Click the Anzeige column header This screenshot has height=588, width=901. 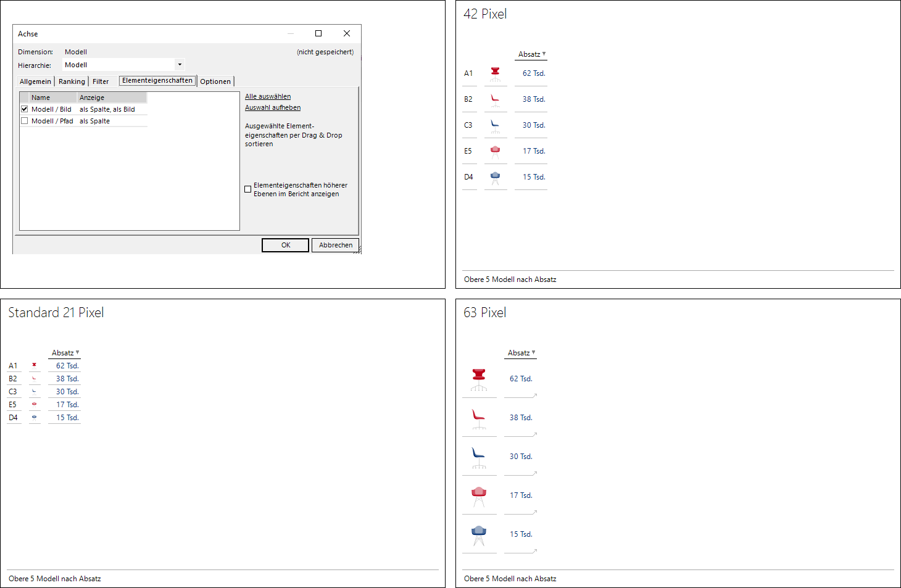(x=111, y=97)
